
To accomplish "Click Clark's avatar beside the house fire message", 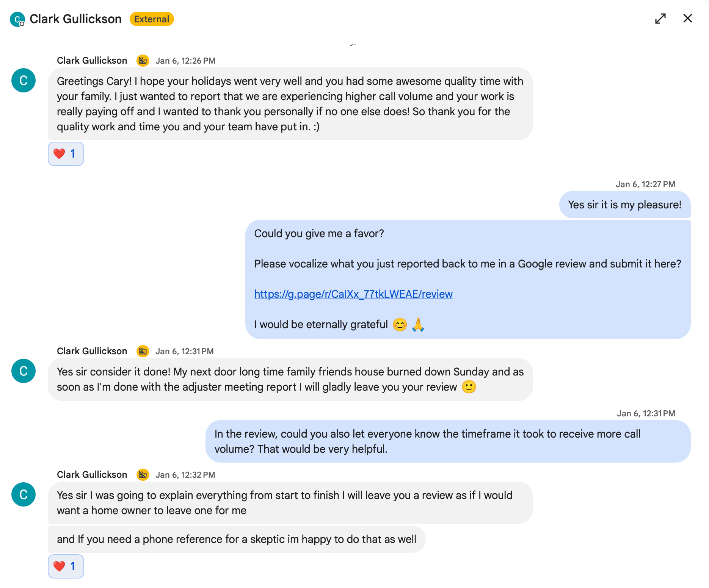I will click(24, 371).
